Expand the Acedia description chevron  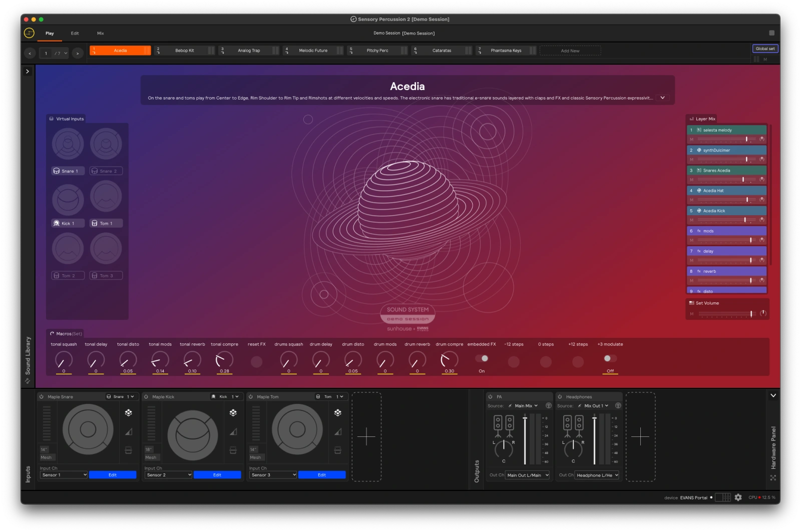663,98
